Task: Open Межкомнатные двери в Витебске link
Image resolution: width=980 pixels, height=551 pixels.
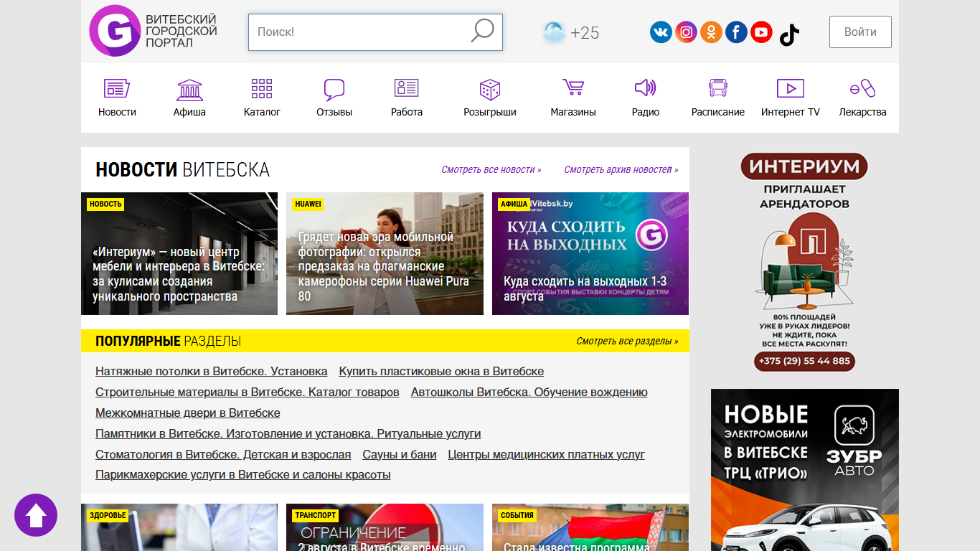Action: coord(188,413)
